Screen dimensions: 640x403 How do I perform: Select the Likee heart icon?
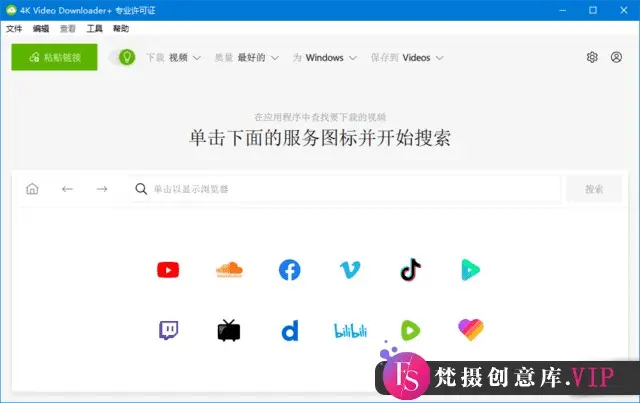(471, 330)
